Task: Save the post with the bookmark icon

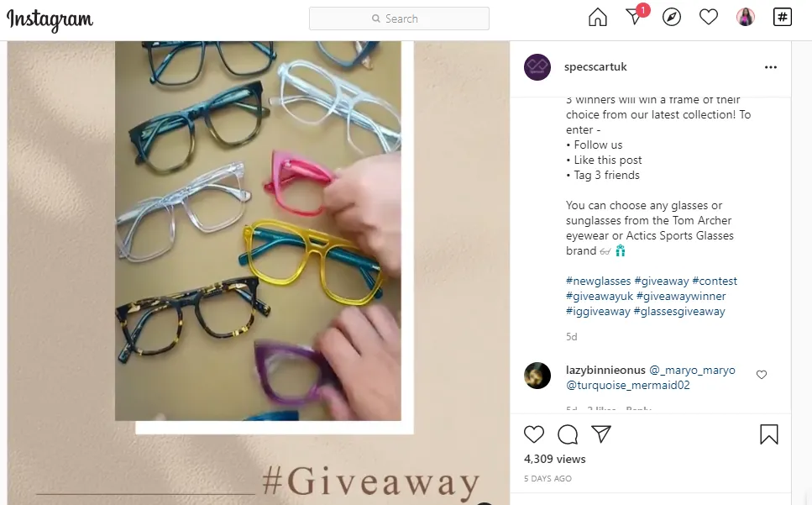Action: tap(769, 434)
